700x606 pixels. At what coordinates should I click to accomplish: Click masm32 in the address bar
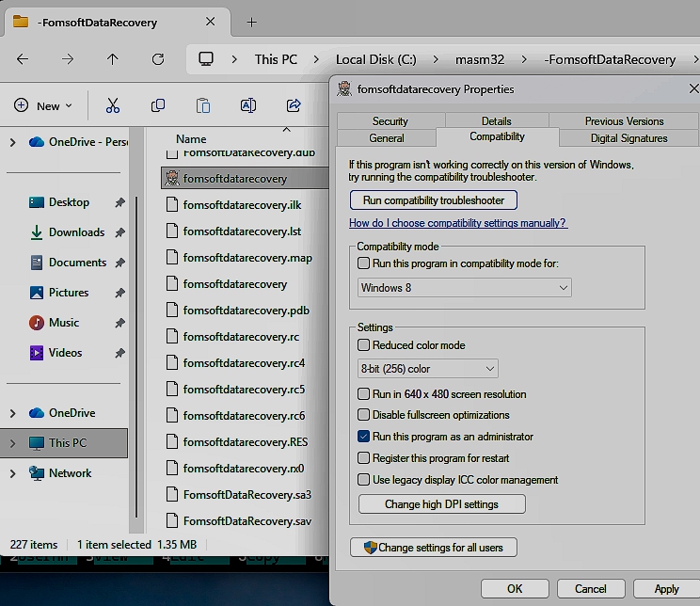(480, 59)
